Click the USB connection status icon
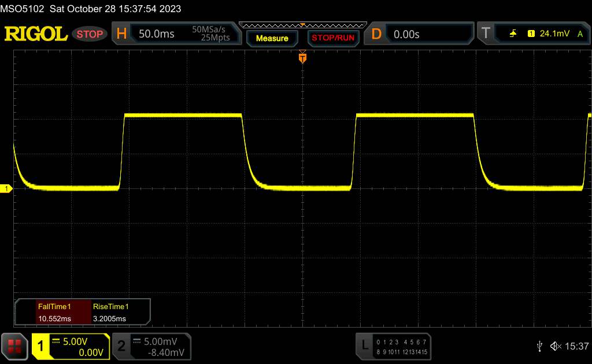 (539, 346)
